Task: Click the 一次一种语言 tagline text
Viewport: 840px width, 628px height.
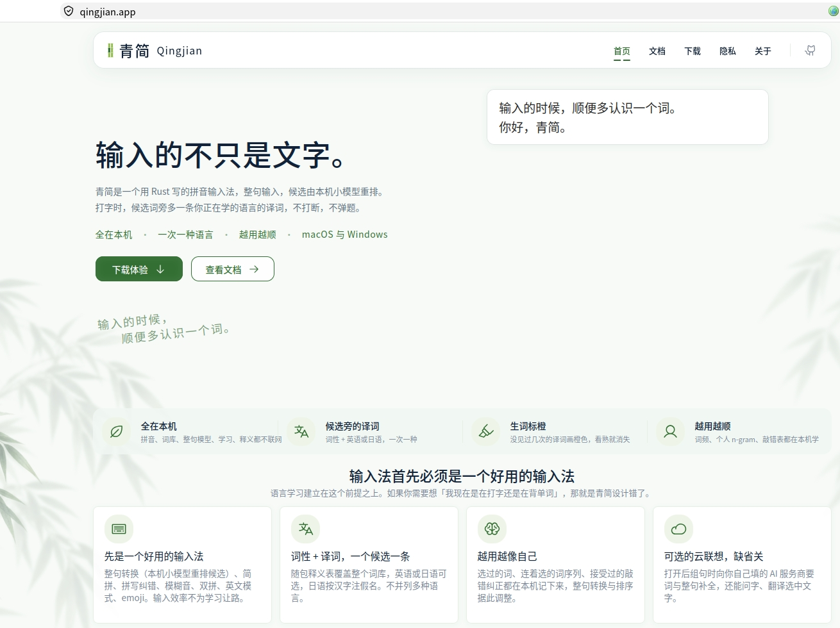Action: click(x=186, y=235)
